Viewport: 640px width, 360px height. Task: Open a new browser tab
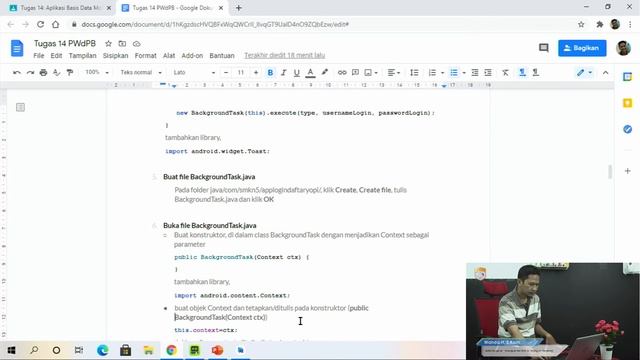pos(239,8)
